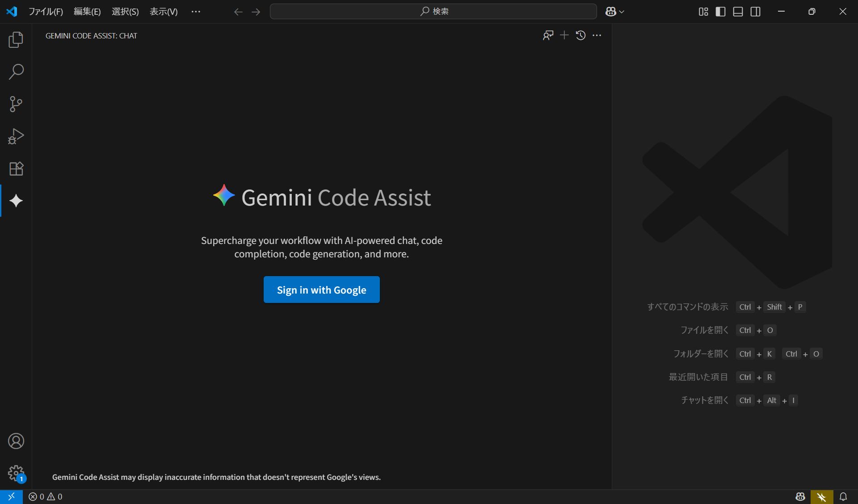858x504 pixels.
Task: Open the Customize Layout icon
Action: point(703,12)
